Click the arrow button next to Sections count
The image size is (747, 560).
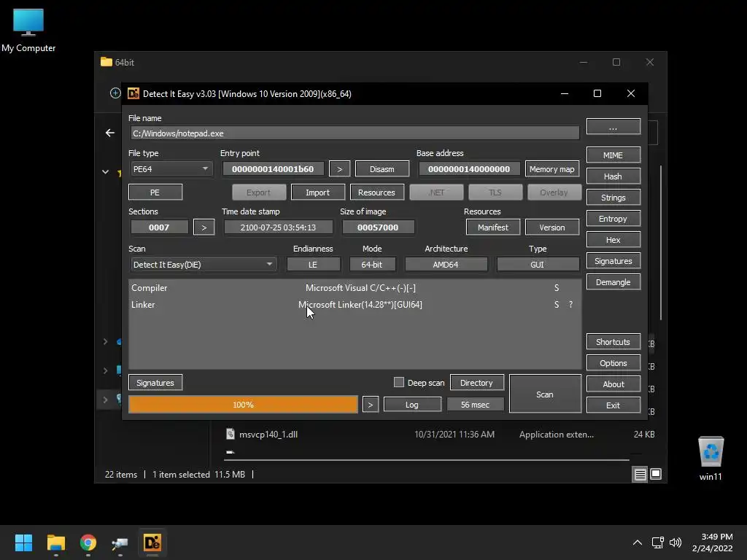(x=204, y=227)
